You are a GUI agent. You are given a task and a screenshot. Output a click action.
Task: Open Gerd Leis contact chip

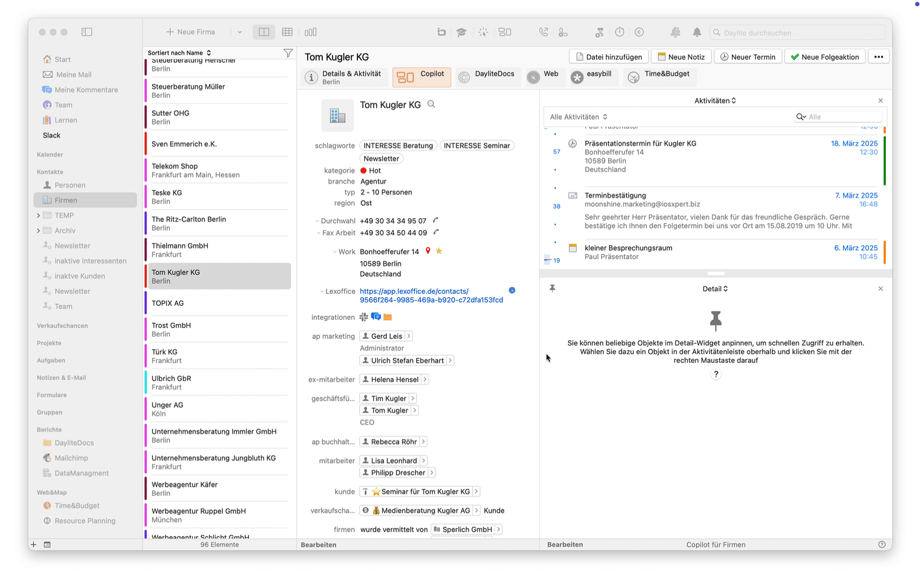[x=386, y=336]
